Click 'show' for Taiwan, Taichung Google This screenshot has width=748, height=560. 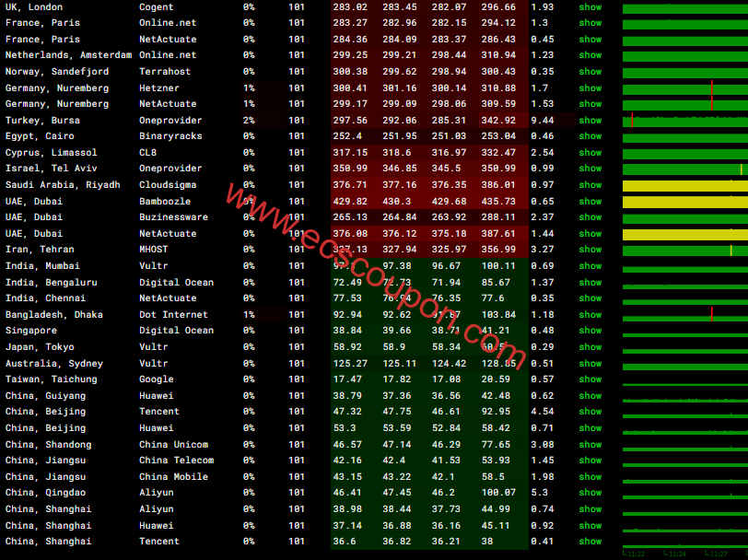590,379
